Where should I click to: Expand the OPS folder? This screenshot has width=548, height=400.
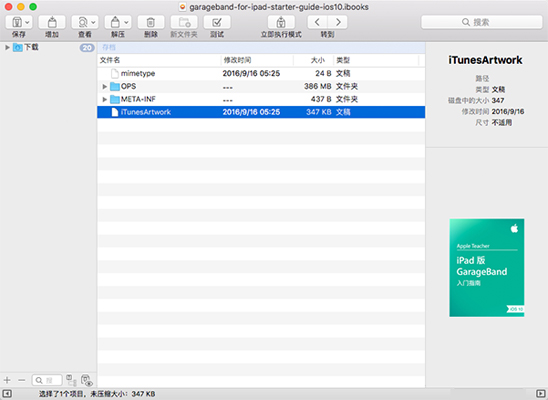tap(104, 86)
